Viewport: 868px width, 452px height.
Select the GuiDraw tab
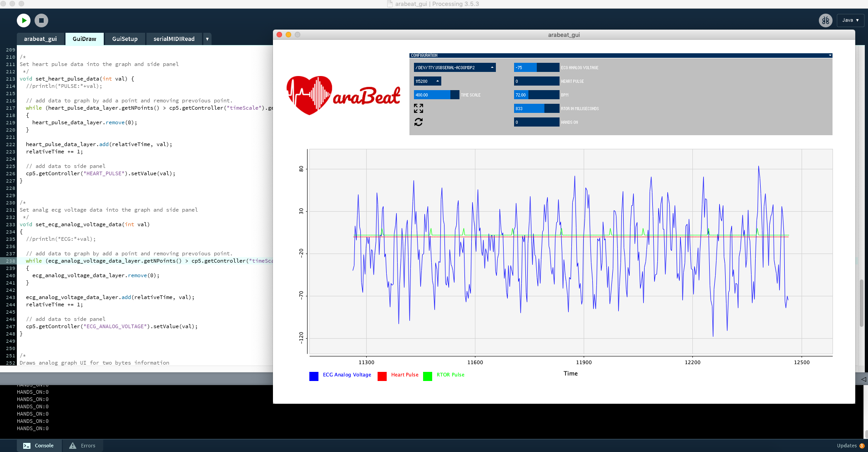(85, 39)
